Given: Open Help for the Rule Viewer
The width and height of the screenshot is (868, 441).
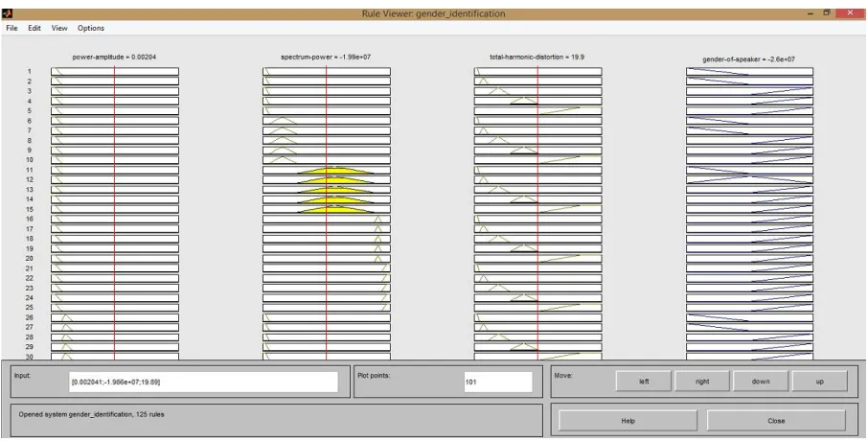Looking at the screenshot, I should coord(628,421).
